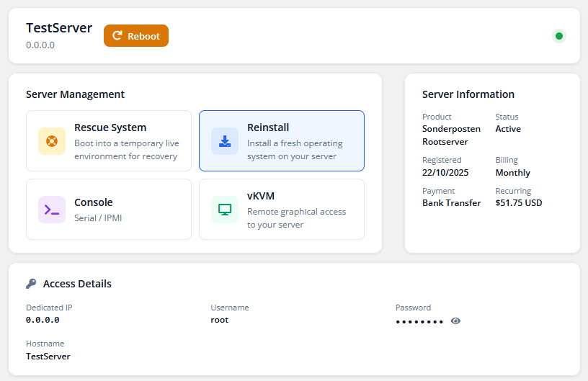Screen dimensions: 588x381
Task: Click the vKVM monitor icon
Action: (x=225, y=210)
